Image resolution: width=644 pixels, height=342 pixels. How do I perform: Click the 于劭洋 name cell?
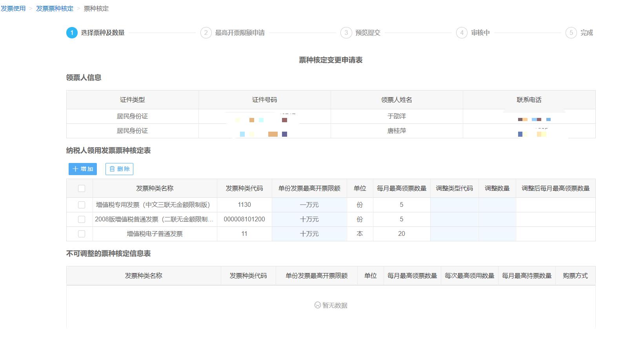pos(397,116)
